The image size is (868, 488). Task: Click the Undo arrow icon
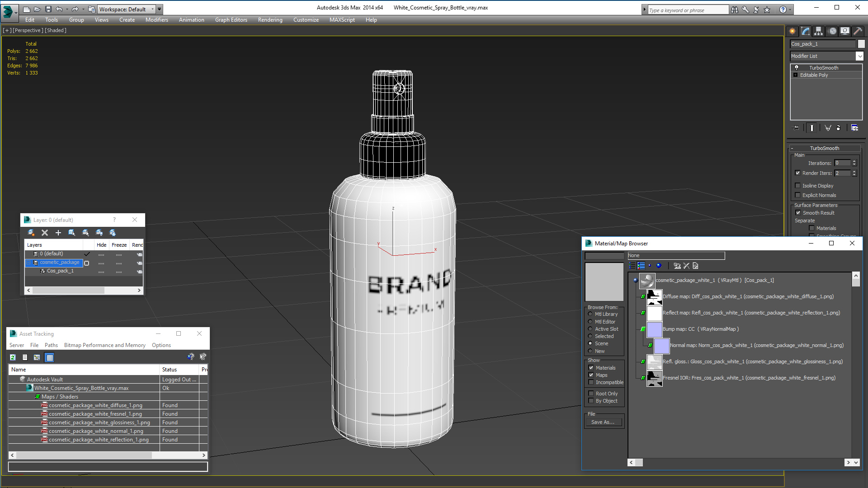[59, 9]
